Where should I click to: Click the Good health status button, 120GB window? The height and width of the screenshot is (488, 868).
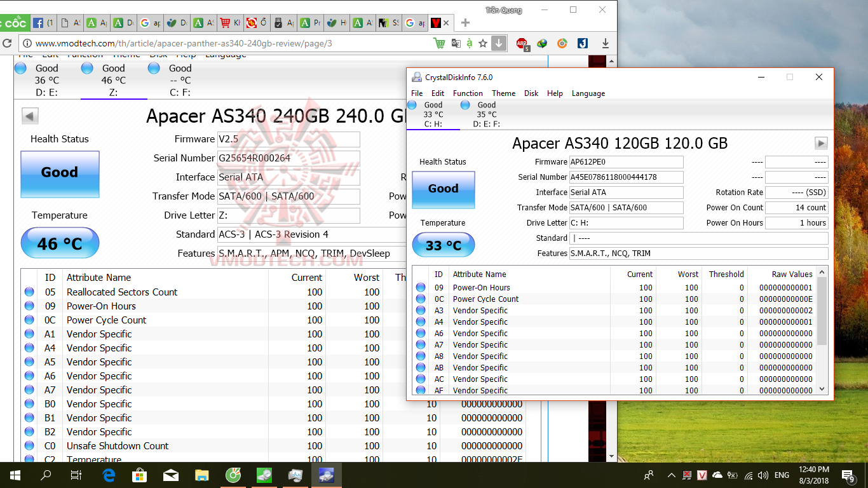[443, 189]
